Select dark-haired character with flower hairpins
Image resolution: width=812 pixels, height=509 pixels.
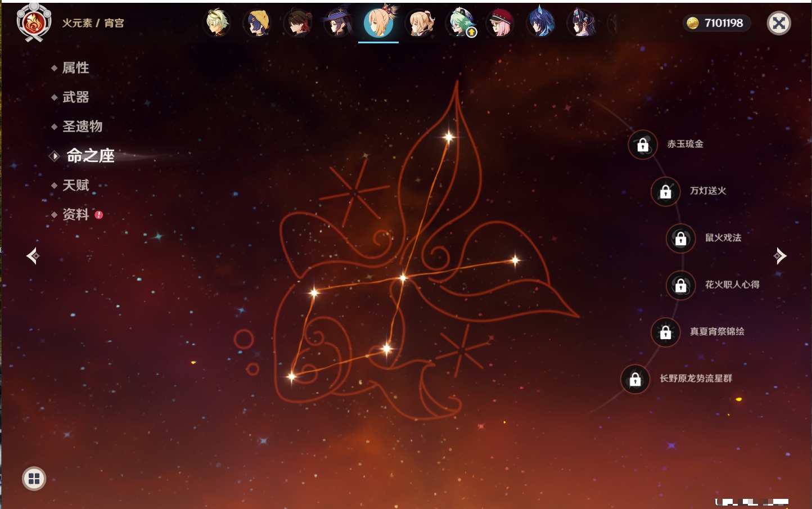point(581,23)
